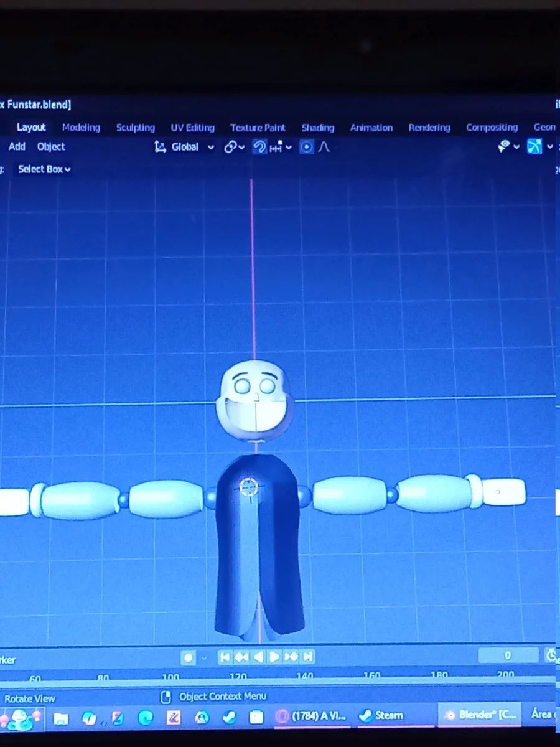
Task: Open the pivot point link dropdown
Action: pos(234,147)
